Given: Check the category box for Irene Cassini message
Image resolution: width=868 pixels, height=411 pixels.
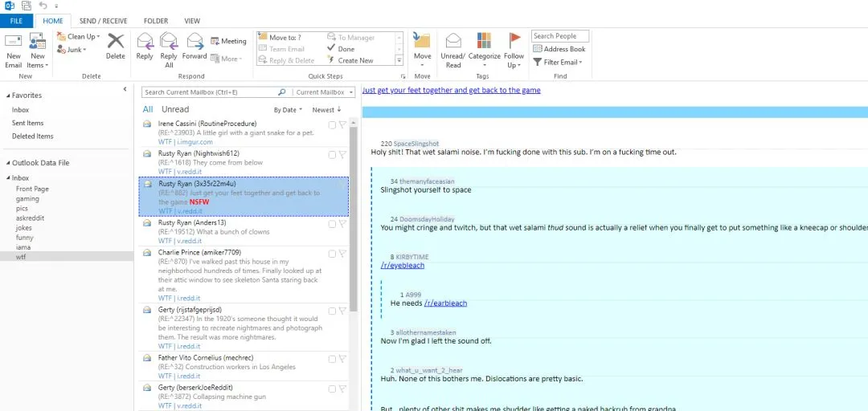Looking at the screenshot, I should coord(332,125).
